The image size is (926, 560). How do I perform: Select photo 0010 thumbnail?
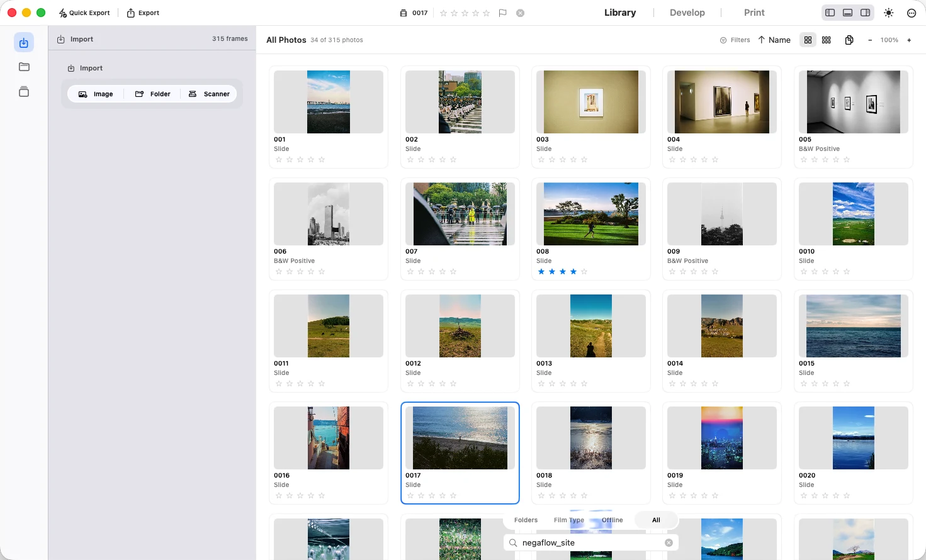[x=854, y=214]
